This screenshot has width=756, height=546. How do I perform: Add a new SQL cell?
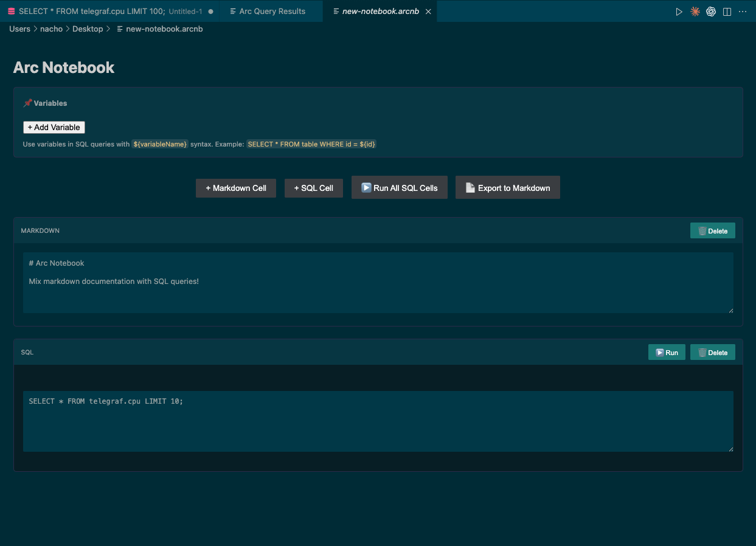(x=313, y=188)
